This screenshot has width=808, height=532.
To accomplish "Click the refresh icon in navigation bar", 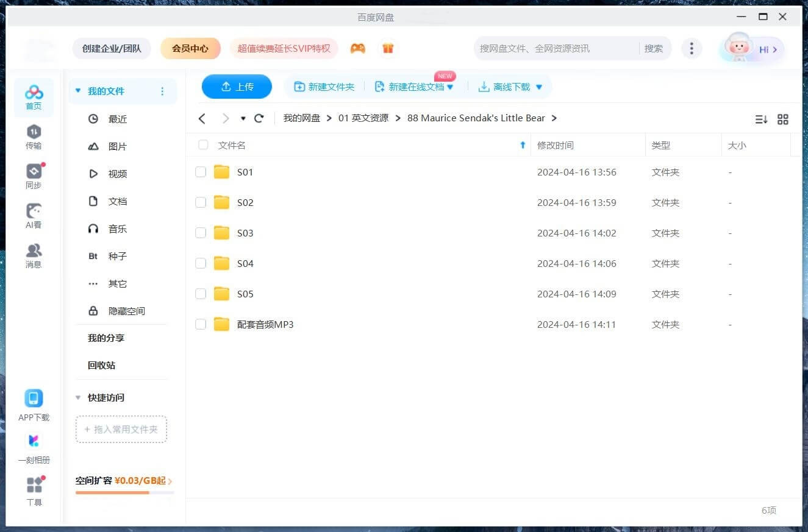I will pos(259,118).
